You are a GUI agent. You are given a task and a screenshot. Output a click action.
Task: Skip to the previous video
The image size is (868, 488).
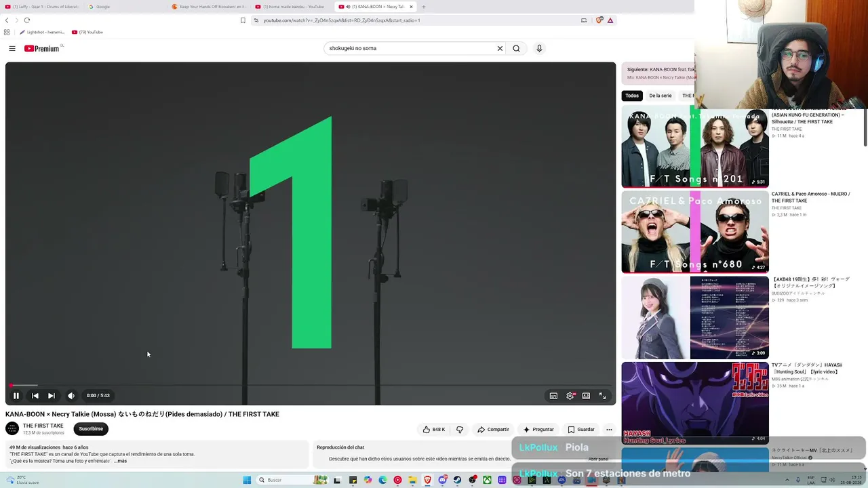pos(35,396)
